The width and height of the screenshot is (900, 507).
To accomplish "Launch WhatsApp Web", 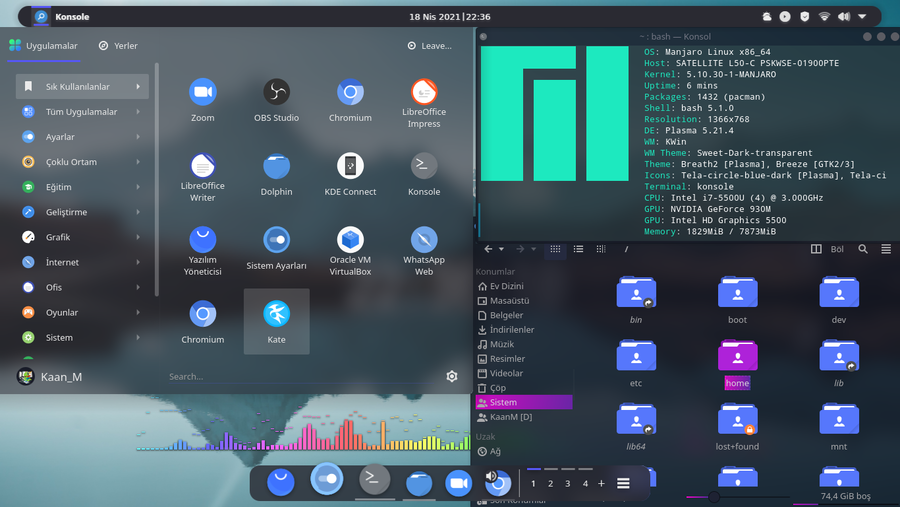I will click(424, 240).
